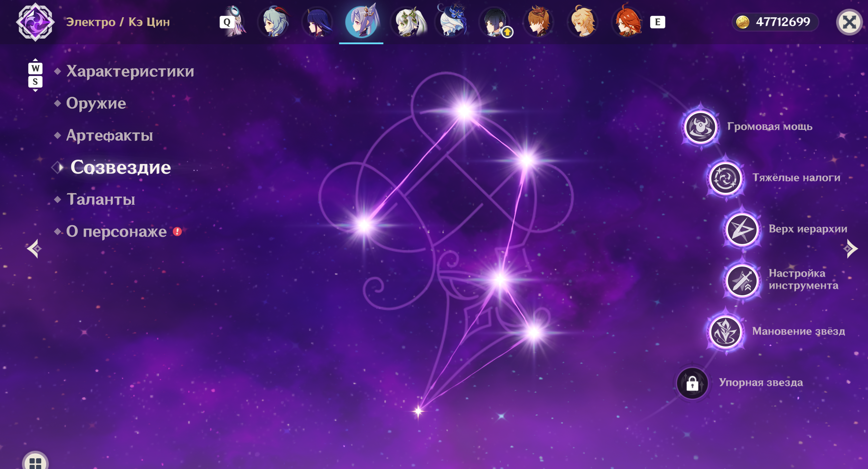
Task: Open the Таланты menu section
Action: point(101,200)
